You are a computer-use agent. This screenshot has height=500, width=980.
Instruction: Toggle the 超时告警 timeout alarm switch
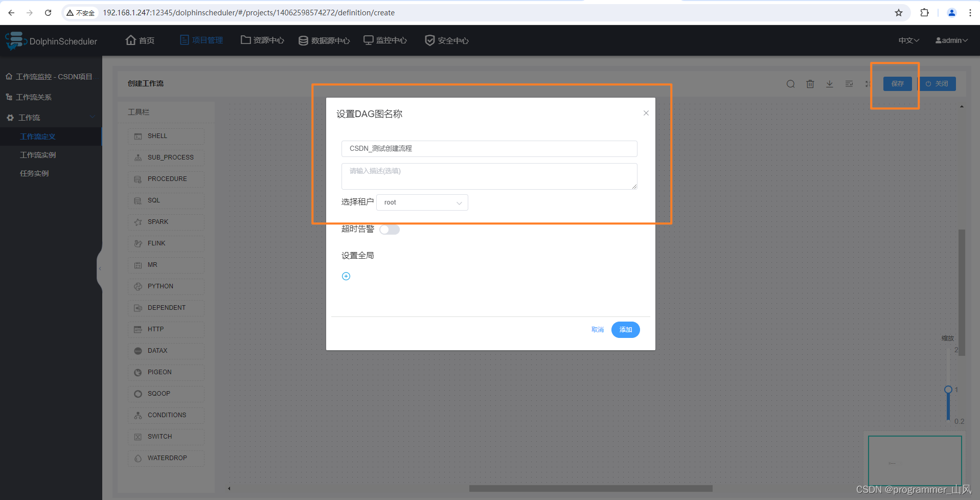(390, 230)
